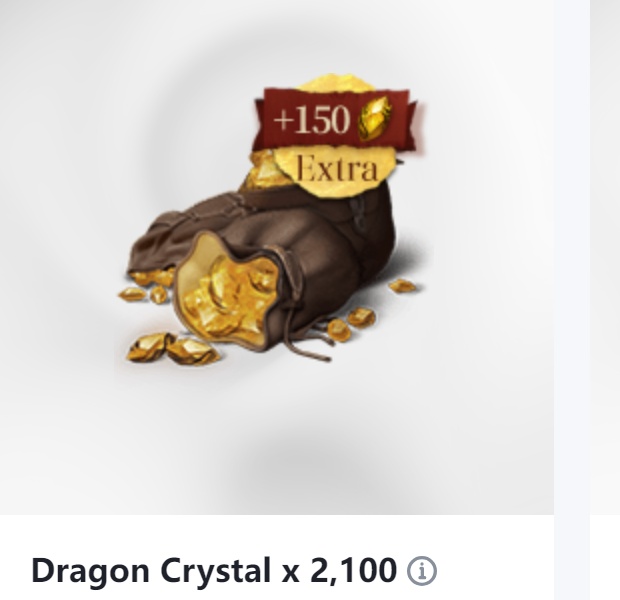Click the single small crystal at far right

pos(403,286)
